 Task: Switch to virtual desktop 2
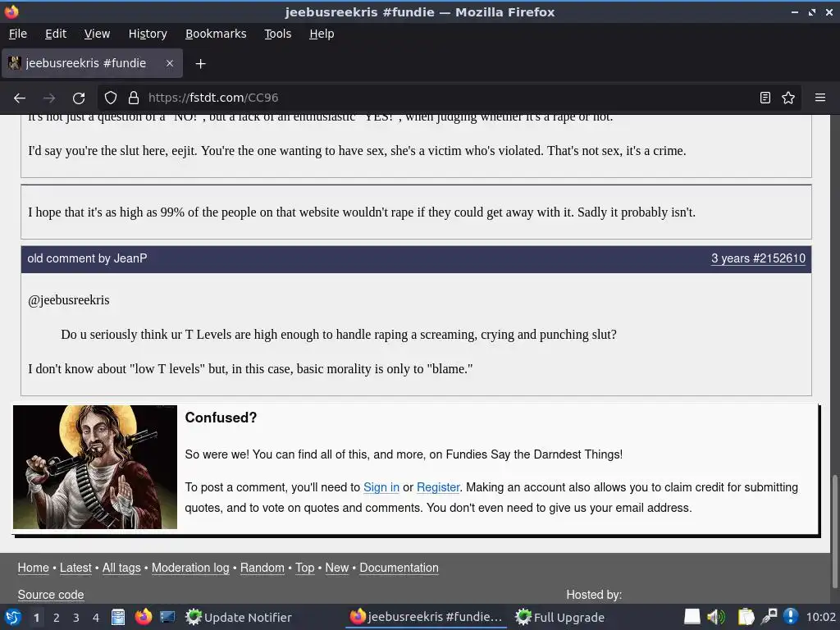pyautogui.click(x=57, y=618)
